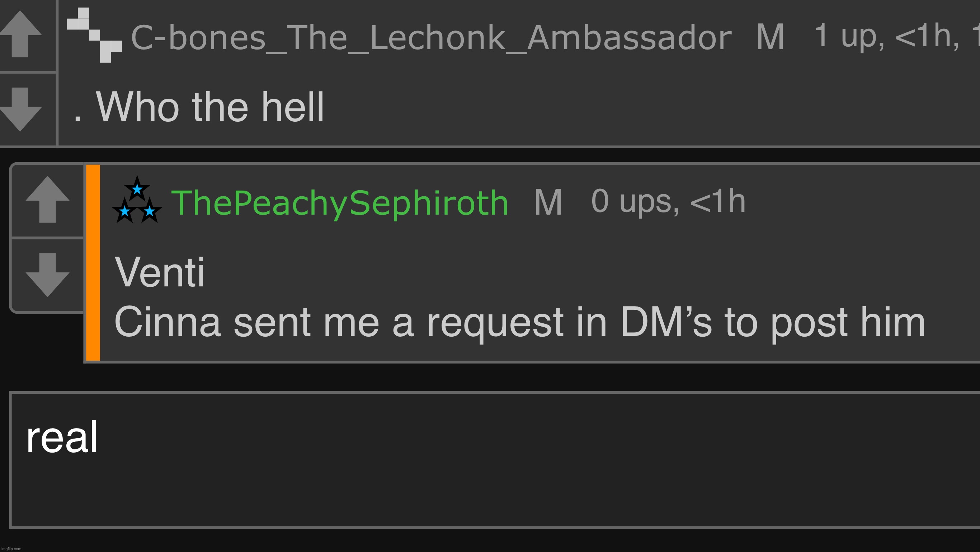Open ThePeachySephiroth's green username link
Screen dimensions: 980x552
(340, 203)
